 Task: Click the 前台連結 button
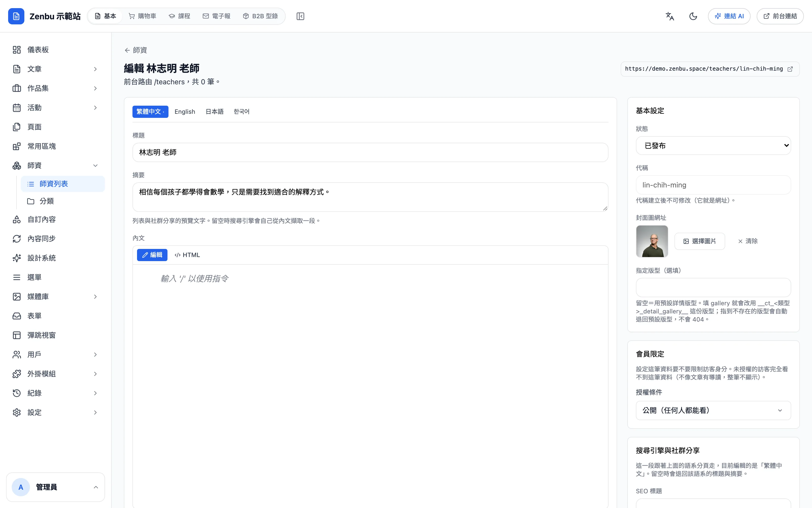(780, 16)
